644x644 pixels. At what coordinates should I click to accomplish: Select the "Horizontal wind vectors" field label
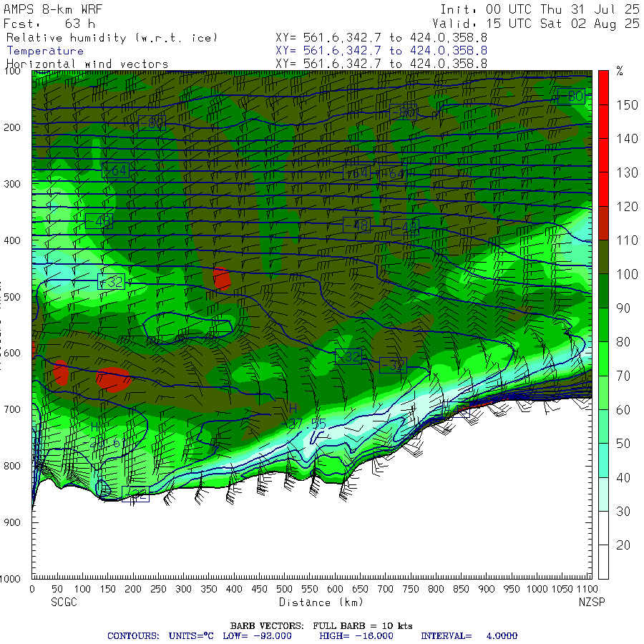coord(87,64)
